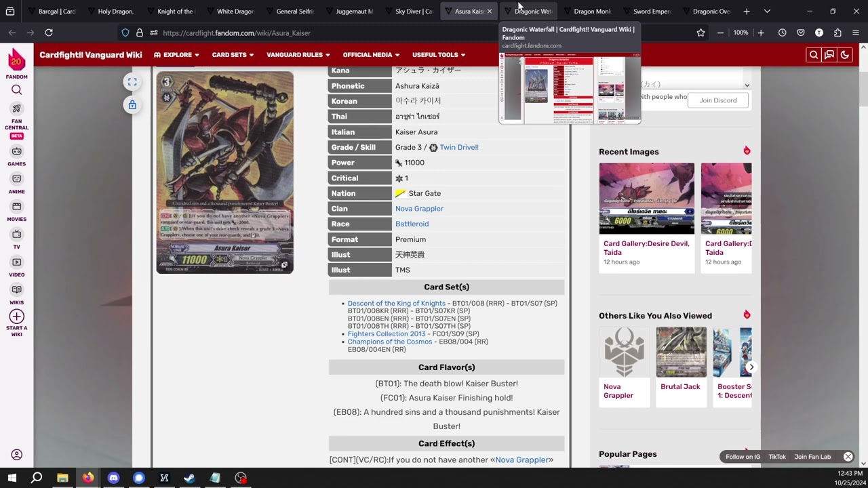Open a new browser tab

pyautogui.click(x=747, y=12)
